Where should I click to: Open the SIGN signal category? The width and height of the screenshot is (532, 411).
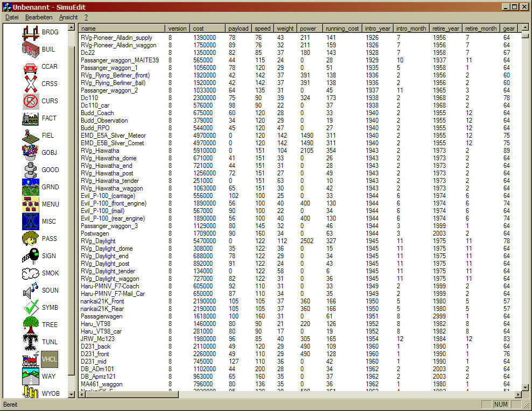click(31, 256)
